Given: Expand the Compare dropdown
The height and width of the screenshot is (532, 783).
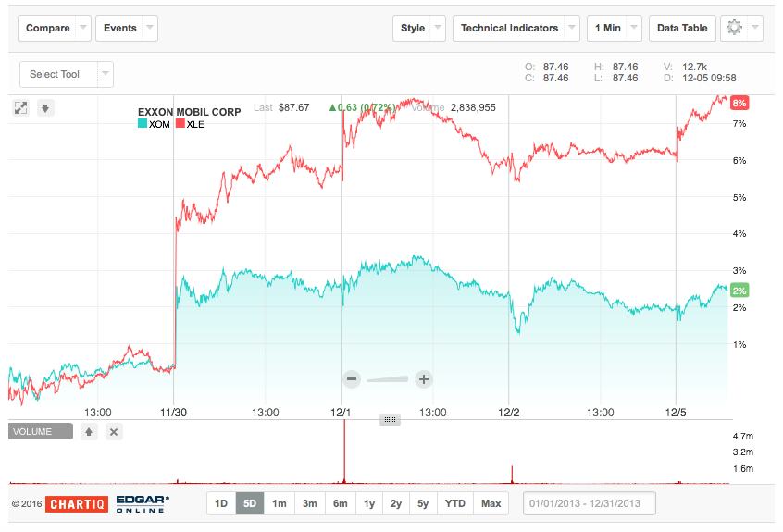Looking at the screenshot, I should (x=55, y=28).
